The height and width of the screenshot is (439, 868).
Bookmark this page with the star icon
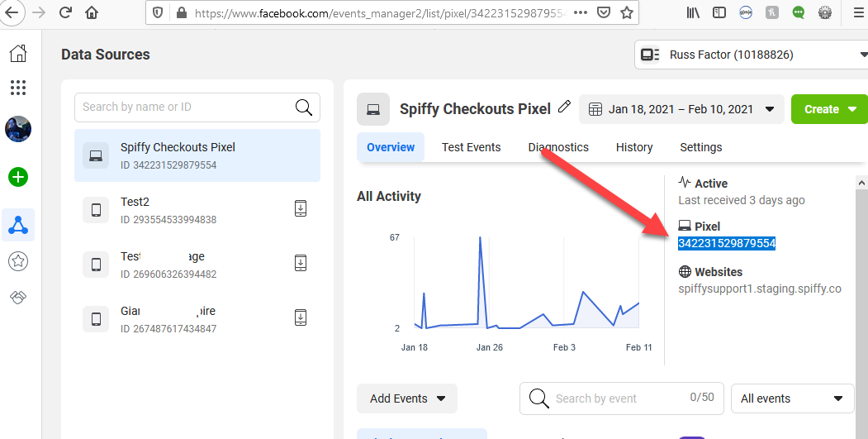pos(627,12)
